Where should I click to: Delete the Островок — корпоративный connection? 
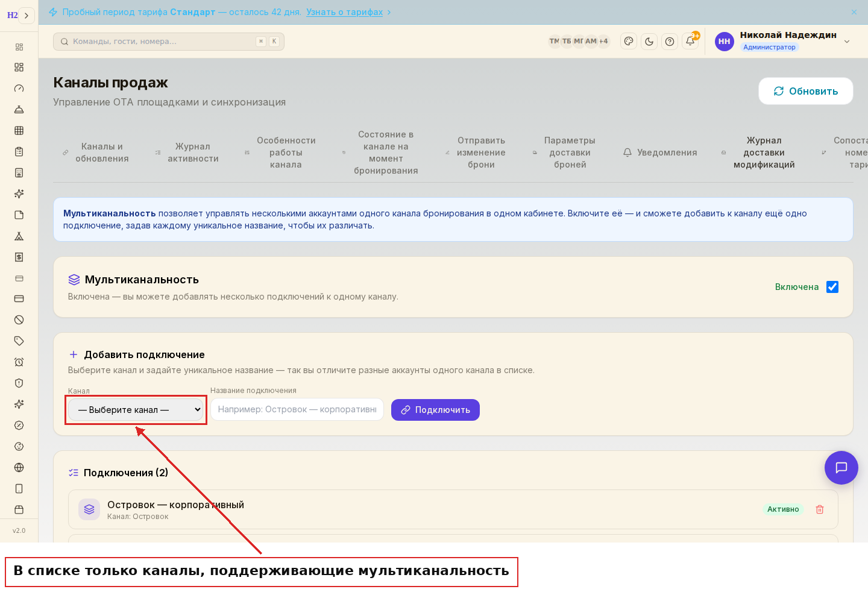click(820, 509)
